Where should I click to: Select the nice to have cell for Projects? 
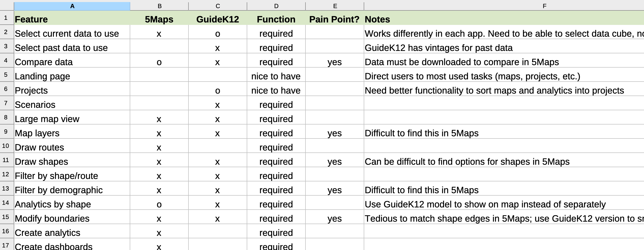276,90
